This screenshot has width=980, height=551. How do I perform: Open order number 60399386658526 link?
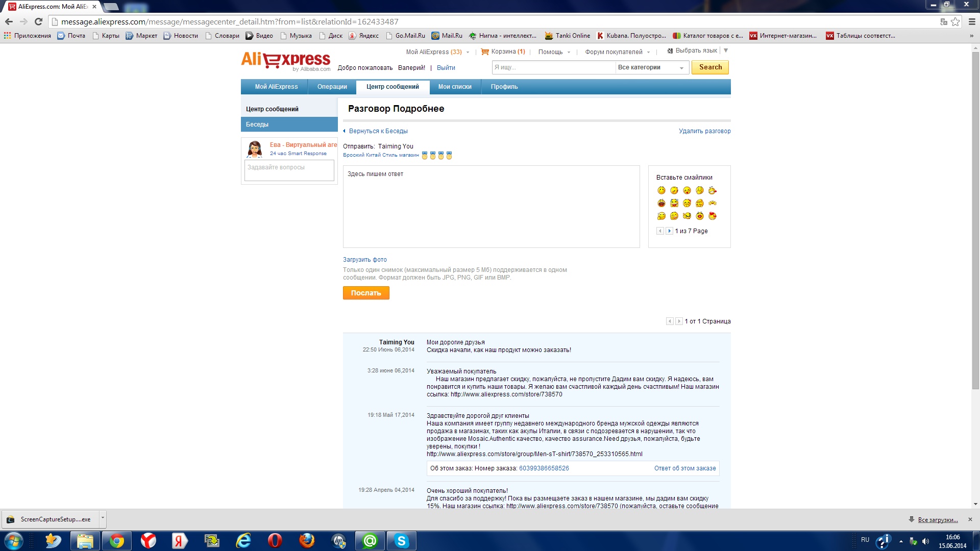[x=544, y=468]
